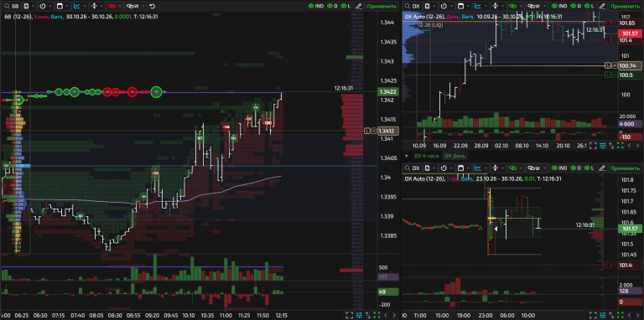Click the vertical scaling icon in DX daily chart
Viewport: 644px width, 320px height.
495,6
